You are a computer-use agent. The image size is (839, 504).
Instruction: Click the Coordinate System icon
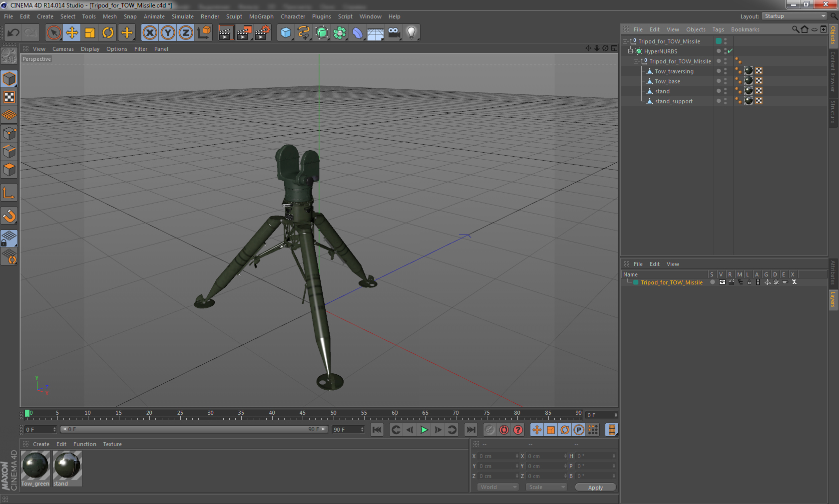click(204, 33)
